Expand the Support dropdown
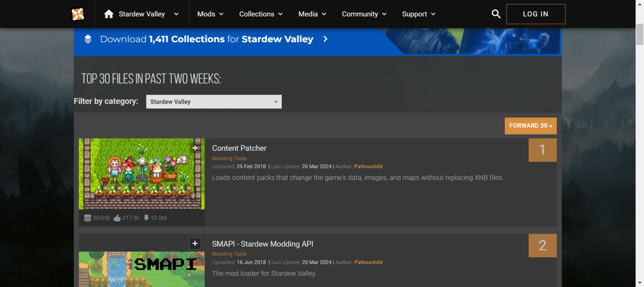644x287 pixels. point(418,14)
